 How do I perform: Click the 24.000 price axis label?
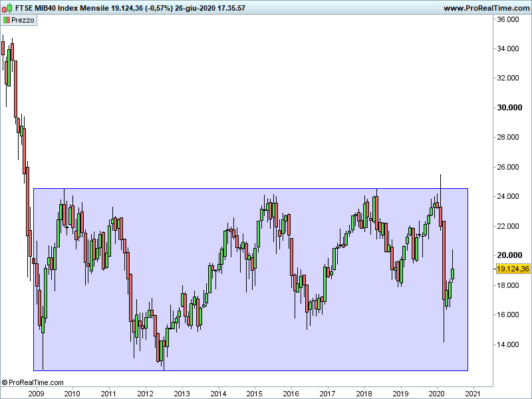(x=507, y=196)
